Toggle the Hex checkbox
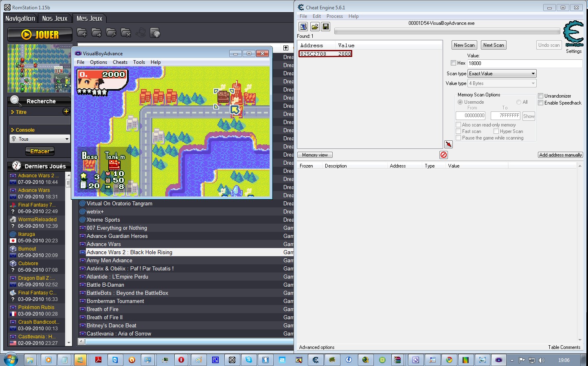 coord(453,63)
